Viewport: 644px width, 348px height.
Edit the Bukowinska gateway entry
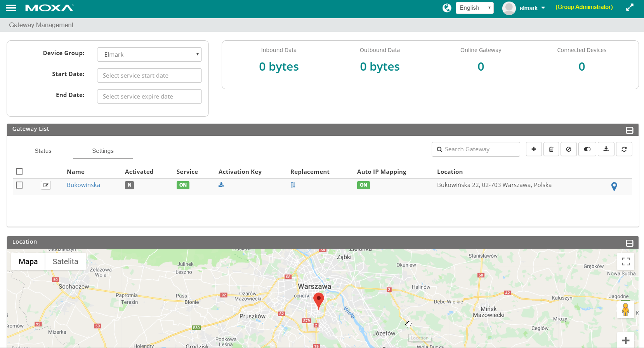tap(46, 185)
